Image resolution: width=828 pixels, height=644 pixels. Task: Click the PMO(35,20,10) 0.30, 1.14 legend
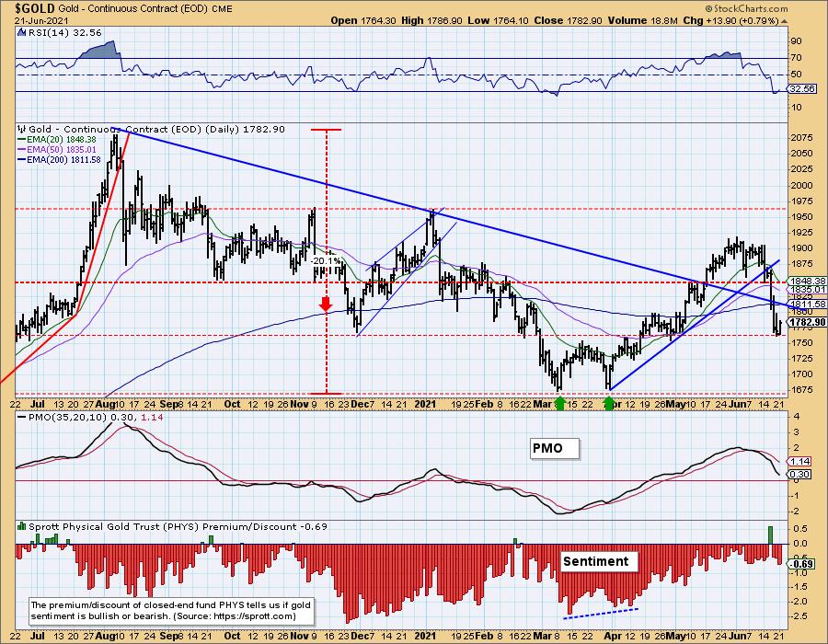90,417
